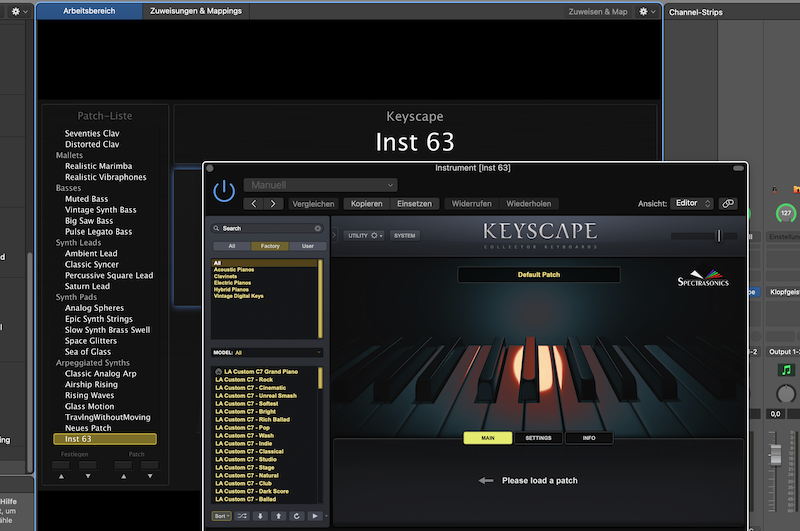Select Inst 63 in the Patch-Liste

[x=105, y=439]
